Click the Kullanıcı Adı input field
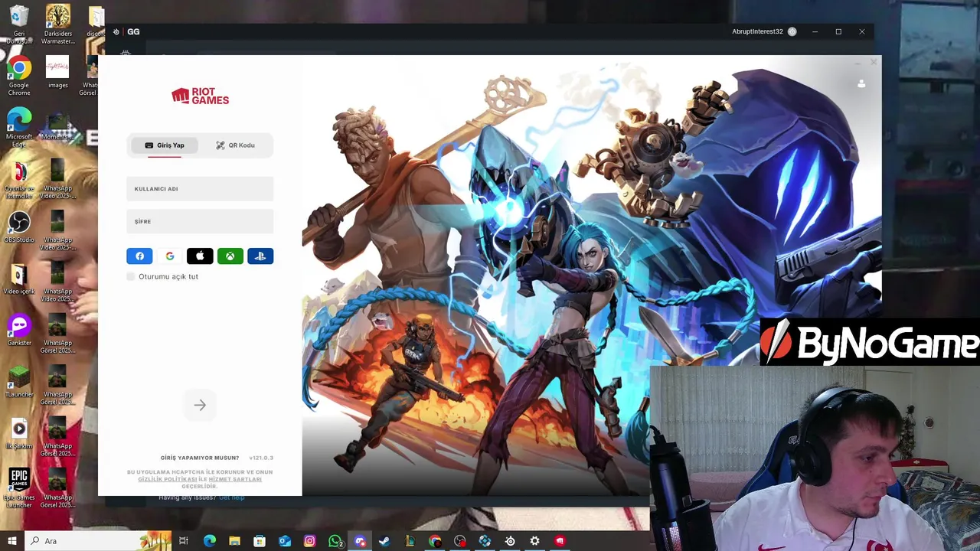The image size is (980, 551). point(200,189)
